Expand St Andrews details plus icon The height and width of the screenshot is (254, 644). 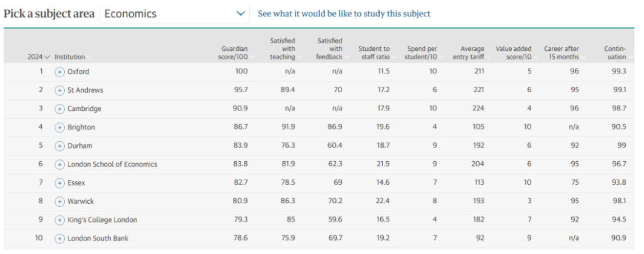[x=59, y=90]
